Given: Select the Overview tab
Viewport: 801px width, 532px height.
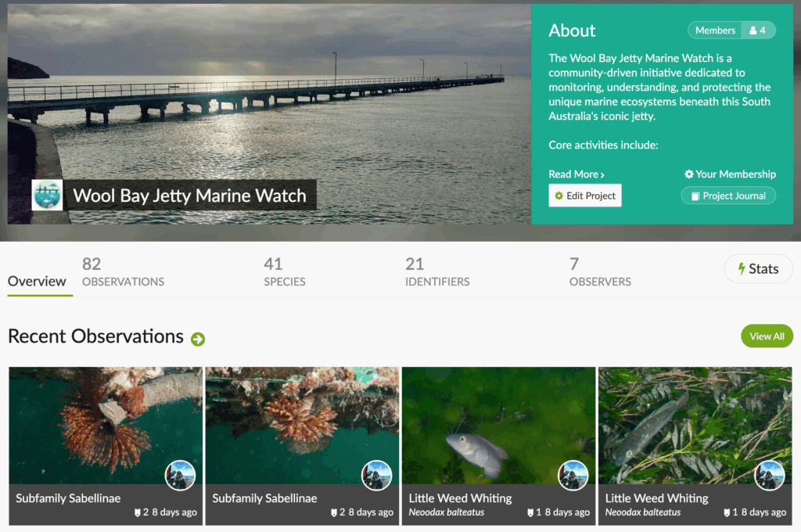Looking at the screenshot, I should [x=37, y=282].
